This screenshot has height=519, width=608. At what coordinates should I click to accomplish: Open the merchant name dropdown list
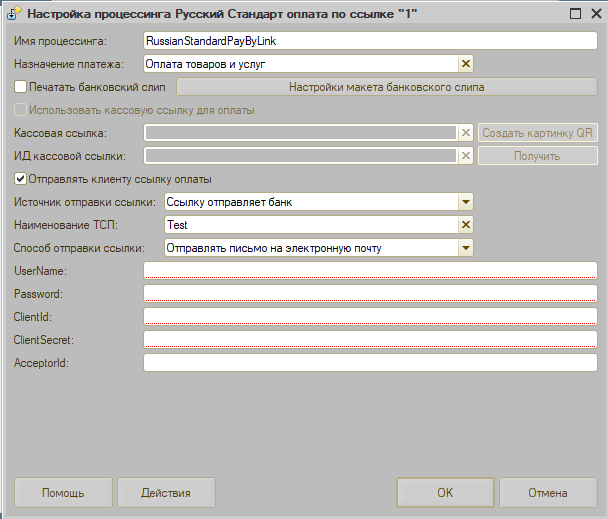[x=465, y=225]
